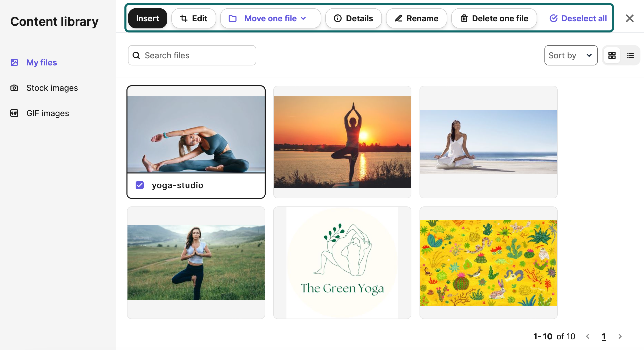
Task: Click the search magnifier icon
Action: (x=136, y=55)
